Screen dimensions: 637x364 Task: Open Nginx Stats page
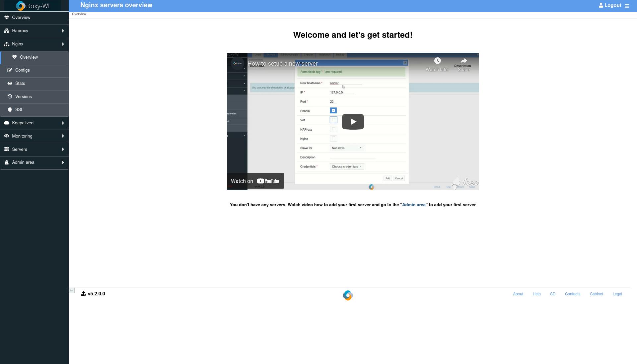(34, 84)
